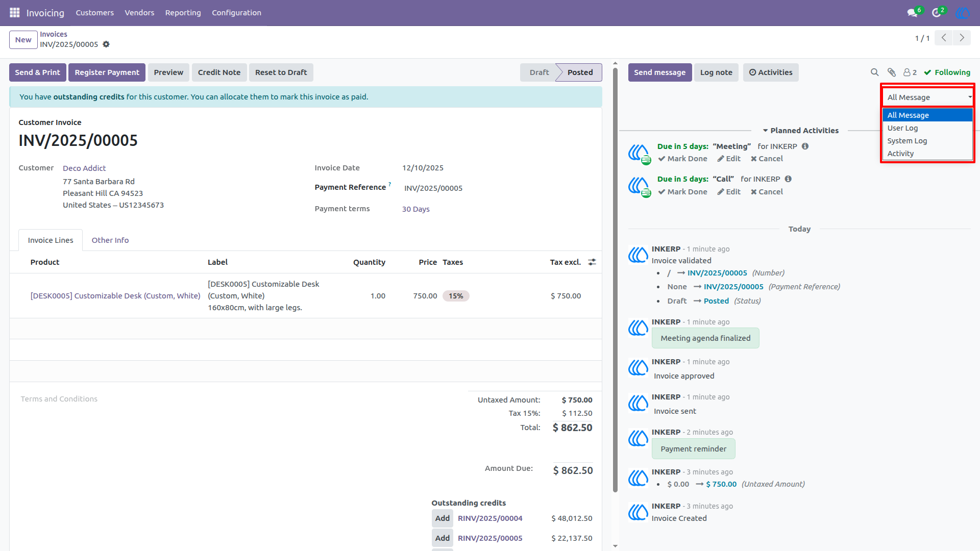Cancel the Call planned activity
Image resolution: width=980 pixels, height=551 pixels.
(767, 192)
